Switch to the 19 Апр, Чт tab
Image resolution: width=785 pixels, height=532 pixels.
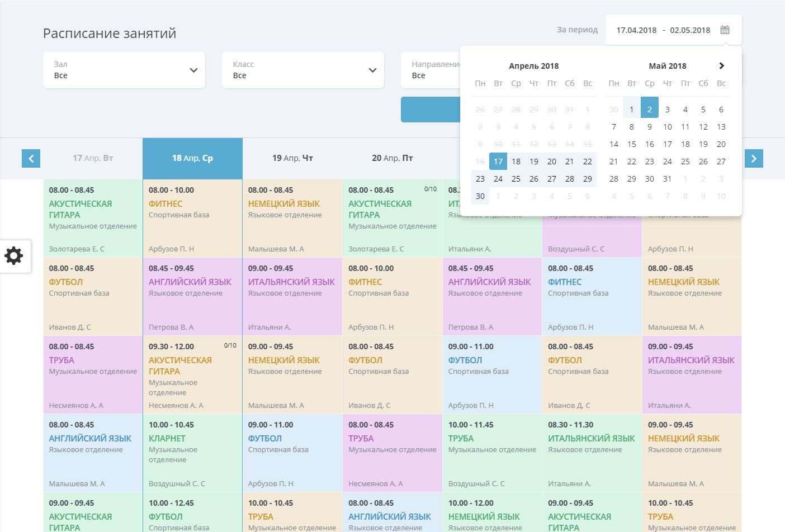(292, 158)
